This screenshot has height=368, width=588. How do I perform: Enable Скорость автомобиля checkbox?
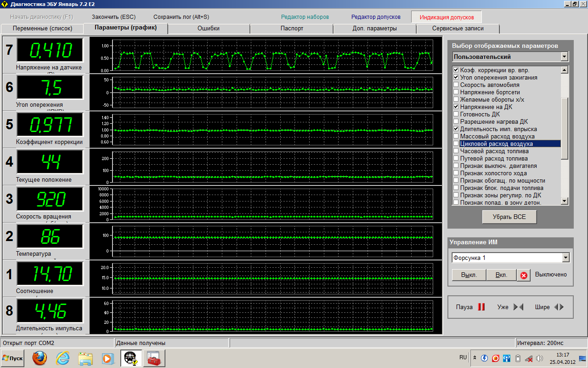[x=456, y=85]
